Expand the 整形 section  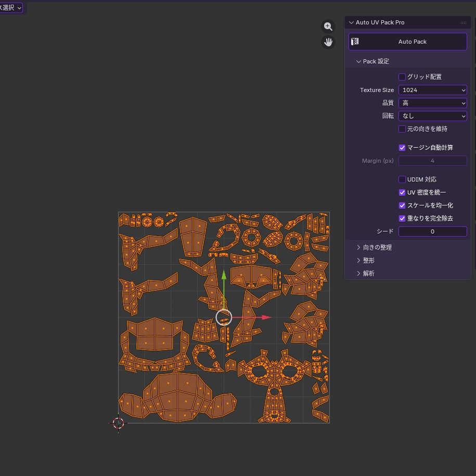[x=358, y=261]
